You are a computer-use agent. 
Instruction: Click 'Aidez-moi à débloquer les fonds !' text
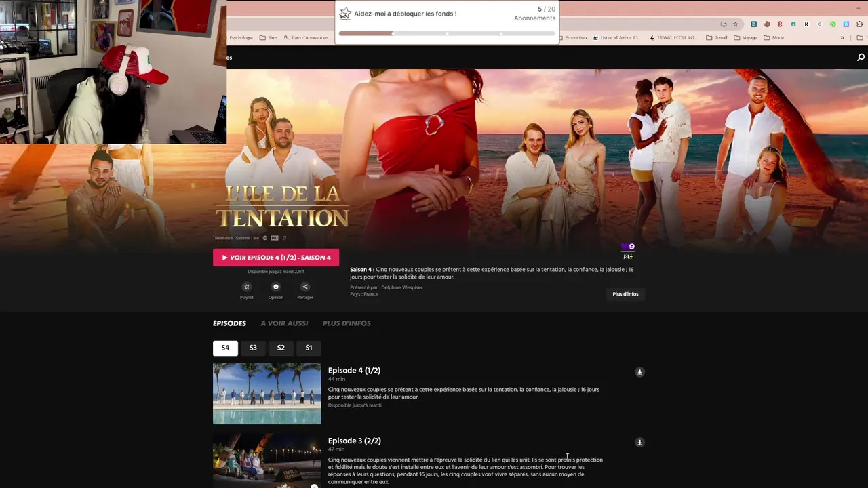tap(405, 14)
